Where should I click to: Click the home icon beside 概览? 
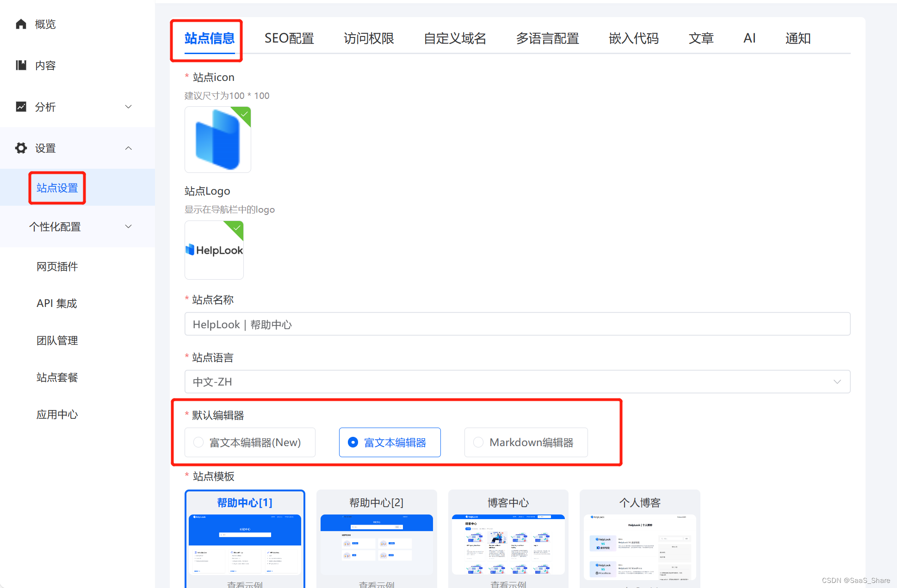tap(21, 24)
